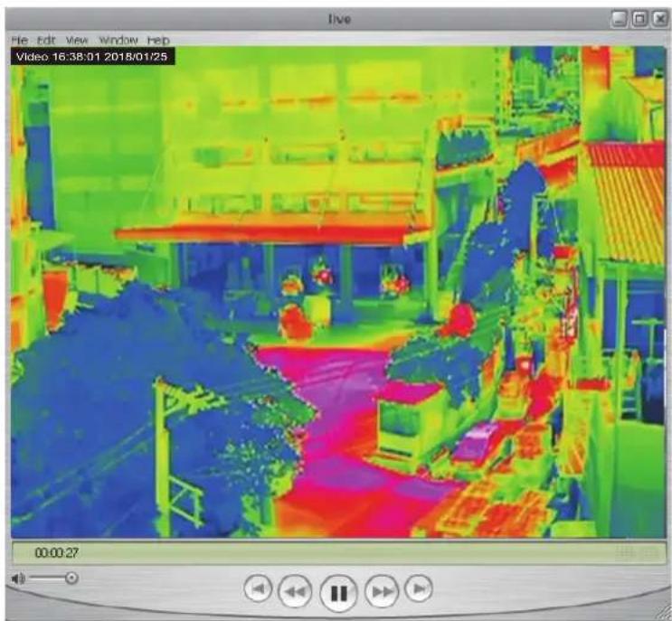This screenshot has height=621, width=672.
Task: Click the playback progress bar
Action: click(x=339, y=552)
